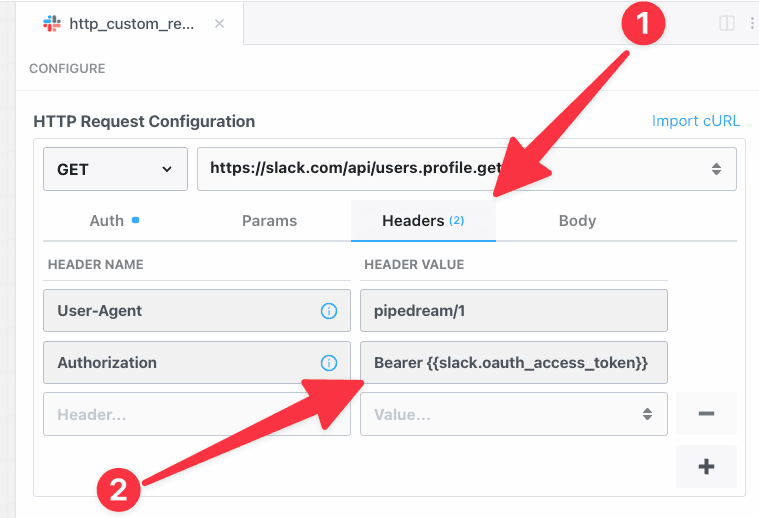Click the Bearer token value field
This screenshot has height=518, width=759.
(x=514, y=363)
